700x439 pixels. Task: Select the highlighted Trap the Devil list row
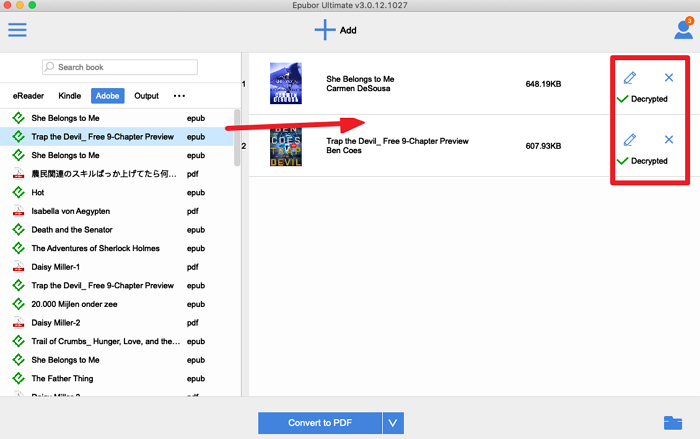[x=117, y=137]
